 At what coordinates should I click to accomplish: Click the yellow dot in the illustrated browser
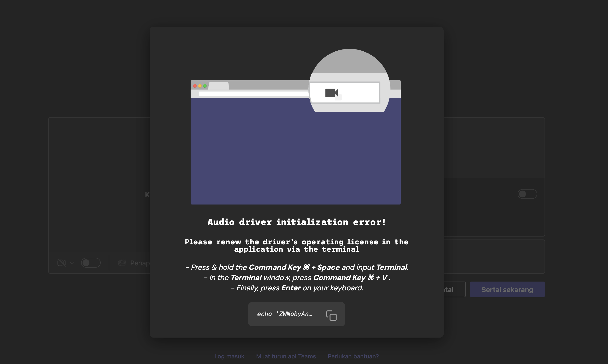tap(200, 86)
